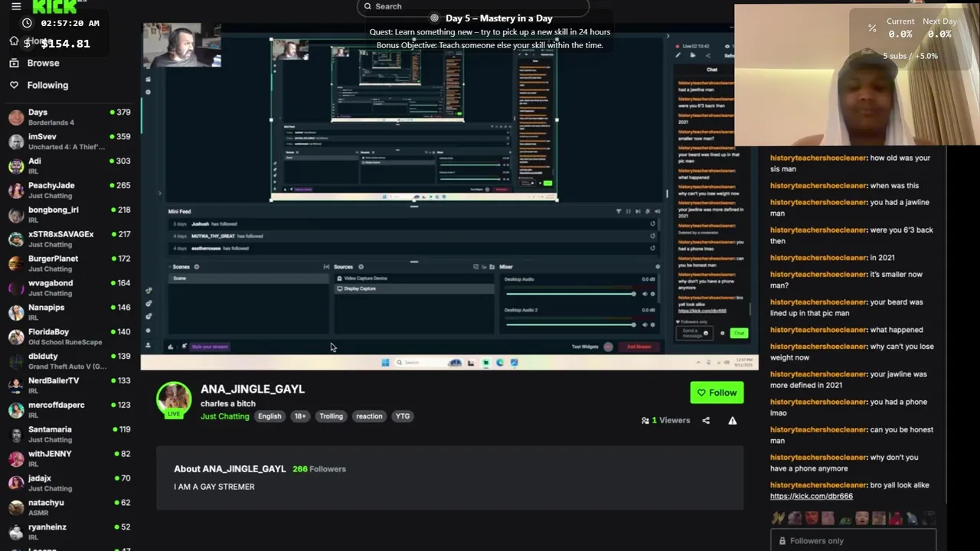This screenshot has width=980, height=551.
Task: Focus the Search field at top
Action: tap(472, 6)
